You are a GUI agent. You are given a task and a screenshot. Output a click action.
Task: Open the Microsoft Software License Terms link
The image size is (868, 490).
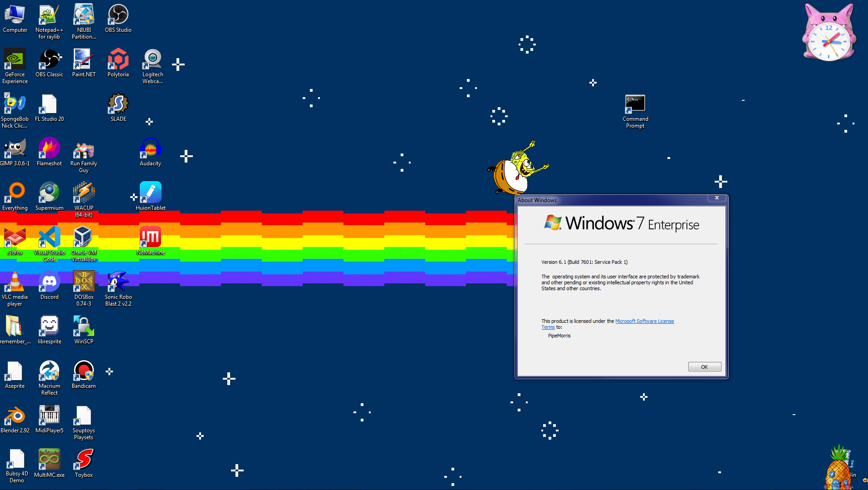(x=644, y=321)
